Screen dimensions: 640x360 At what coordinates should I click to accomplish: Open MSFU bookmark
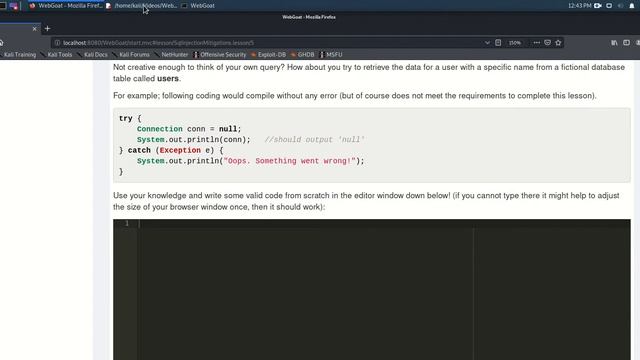click(332, 54)
